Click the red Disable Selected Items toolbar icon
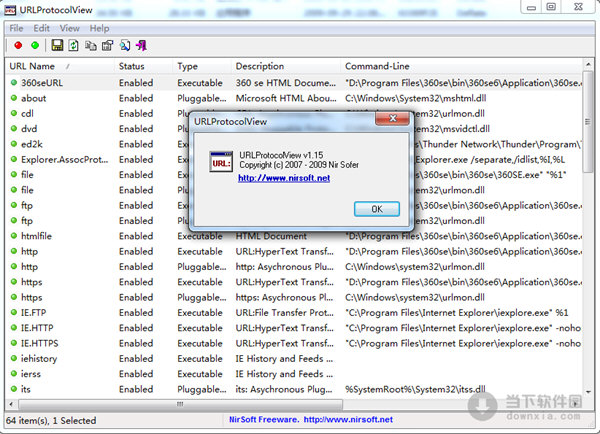Screen dimensions: 600x434 pos(18,46)
